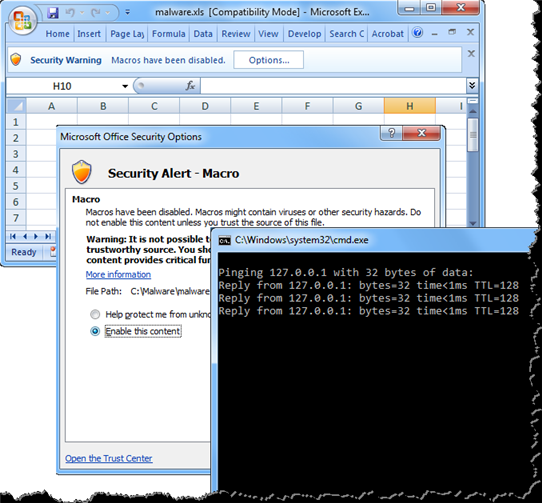Open the Trust Center link
The height and width of the screenshot is (503, 542).
(109, 458)
